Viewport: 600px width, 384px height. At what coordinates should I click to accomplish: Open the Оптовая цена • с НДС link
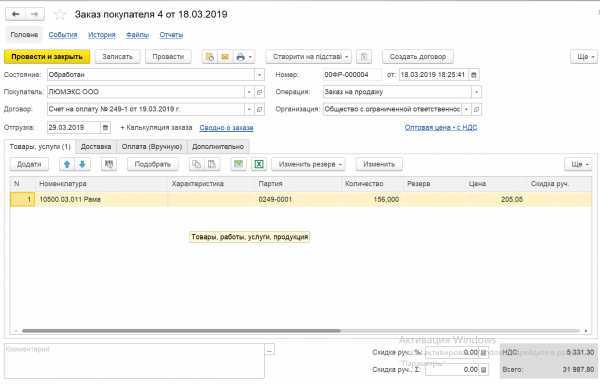click(x=441, y=128)
